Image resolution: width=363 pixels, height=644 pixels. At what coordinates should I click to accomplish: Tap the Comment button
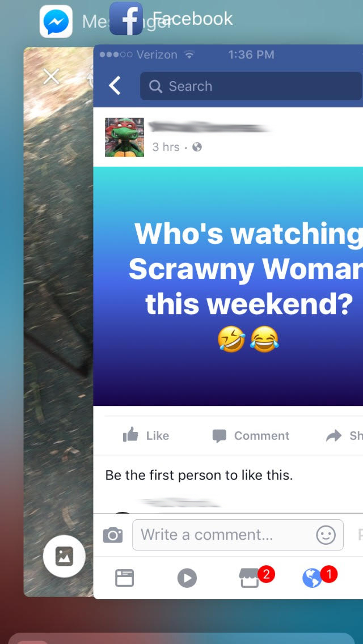251,435
